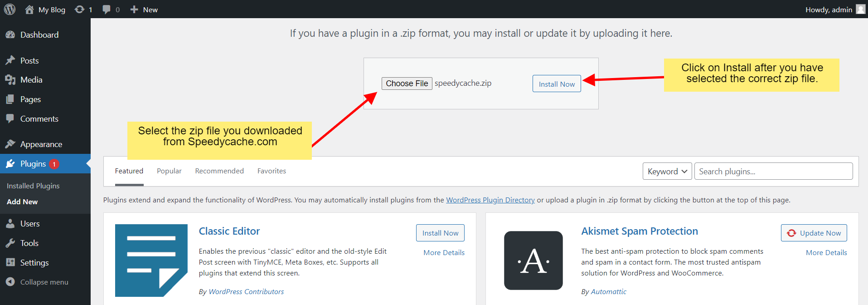Open WordPress Plugin Directory link

click(490, 200)
